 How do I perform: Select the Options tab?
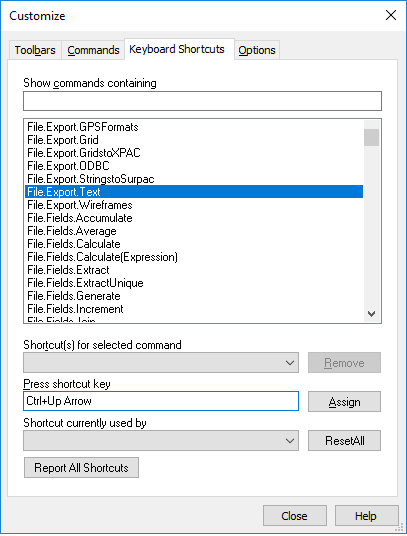257,50
